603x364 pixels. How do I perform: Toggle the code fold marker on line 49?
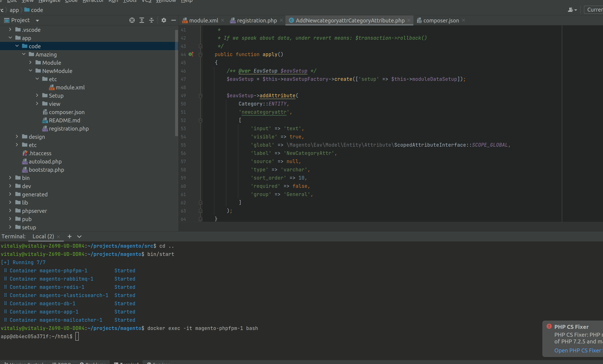(201, 96)
